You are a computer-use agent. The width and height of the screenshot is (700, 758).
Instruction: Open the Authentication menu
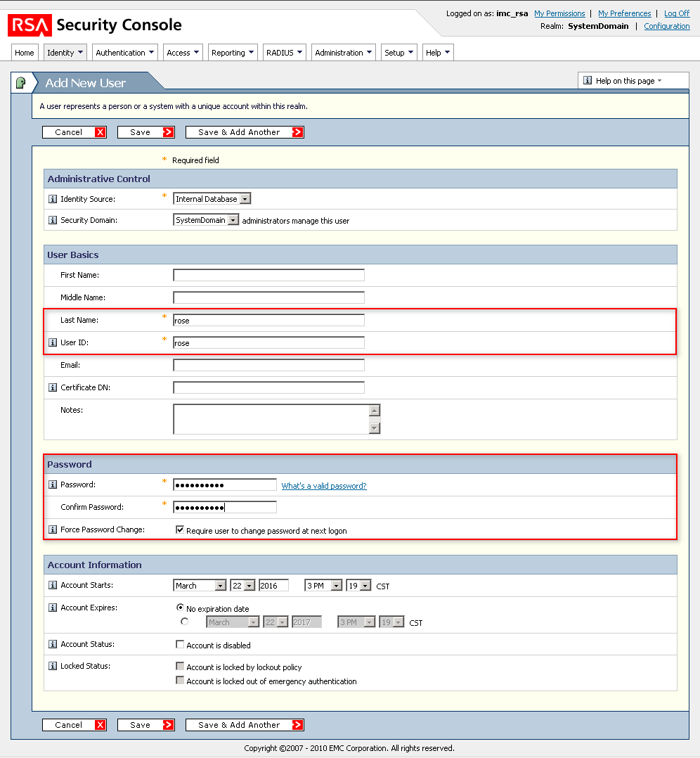[x=124, y=53]
